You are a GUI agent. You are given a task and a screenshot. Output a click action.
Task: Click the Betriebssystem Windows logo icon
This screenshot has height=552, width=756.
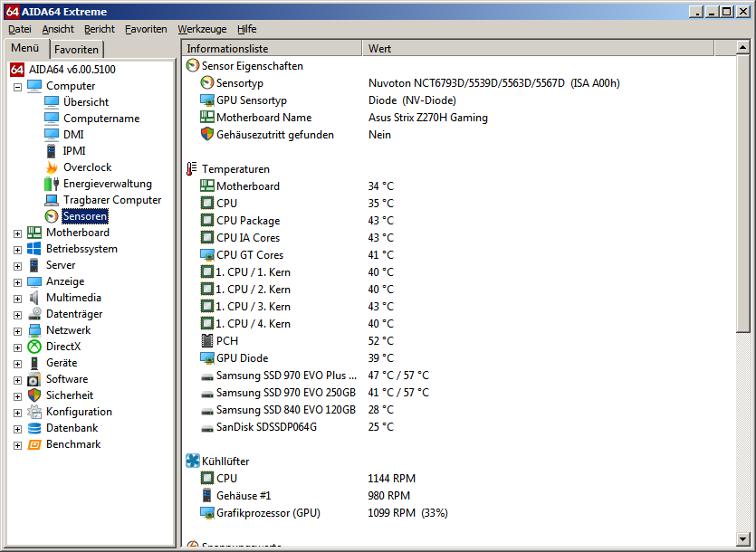34,249
